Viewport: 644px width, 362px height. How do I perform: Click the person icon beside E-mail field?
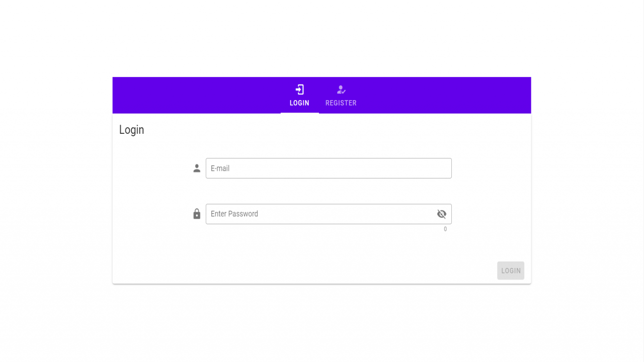click(x=197, y=168)
